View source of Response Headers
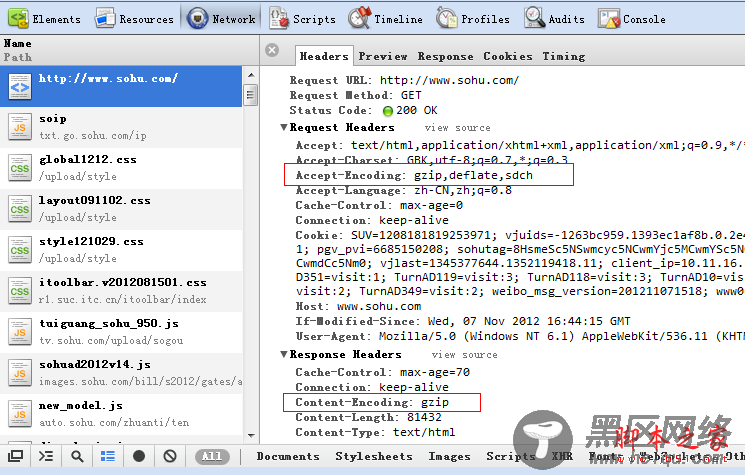The height and width of the screenshot is (475, 745). [465, 354]
